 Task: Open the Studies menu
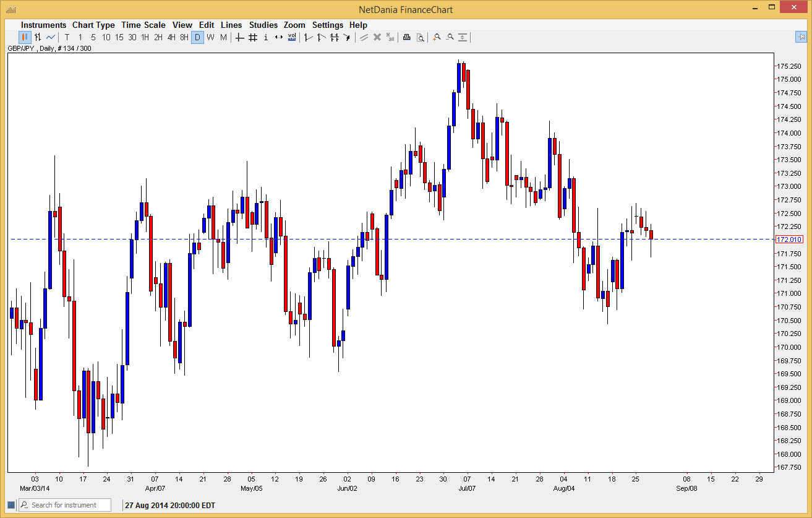point(263,25)
